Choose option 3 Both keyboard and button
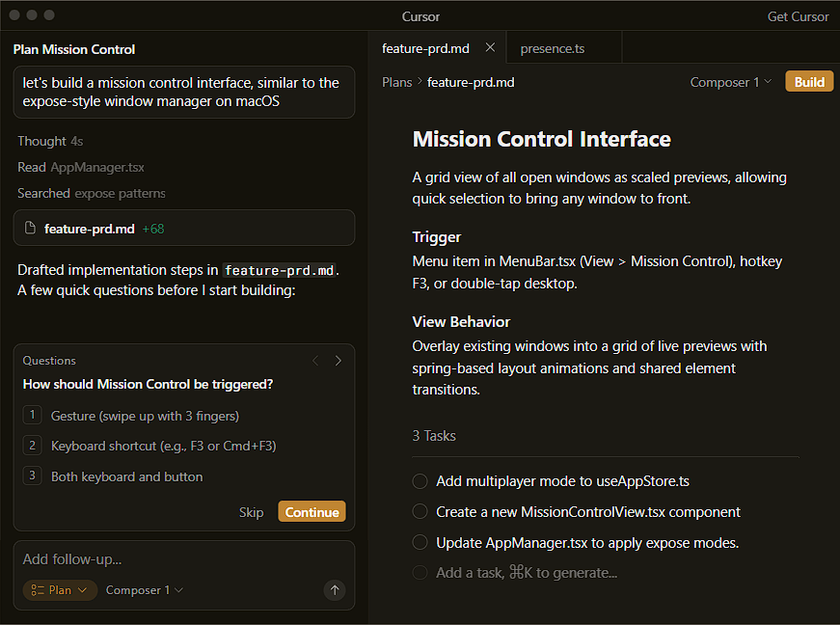The width and height of the screenshot is (840, 625). 126,476
